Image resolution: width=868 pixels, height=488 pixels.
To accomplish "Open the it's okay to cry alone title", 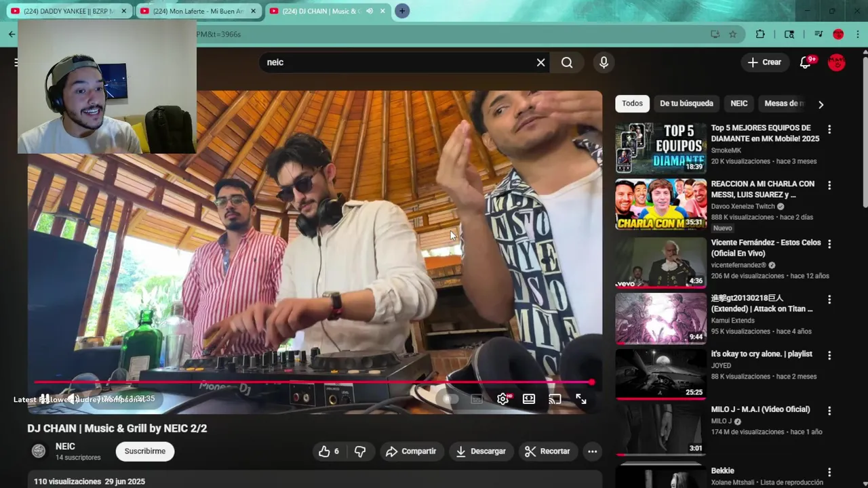I will point(761,354).
